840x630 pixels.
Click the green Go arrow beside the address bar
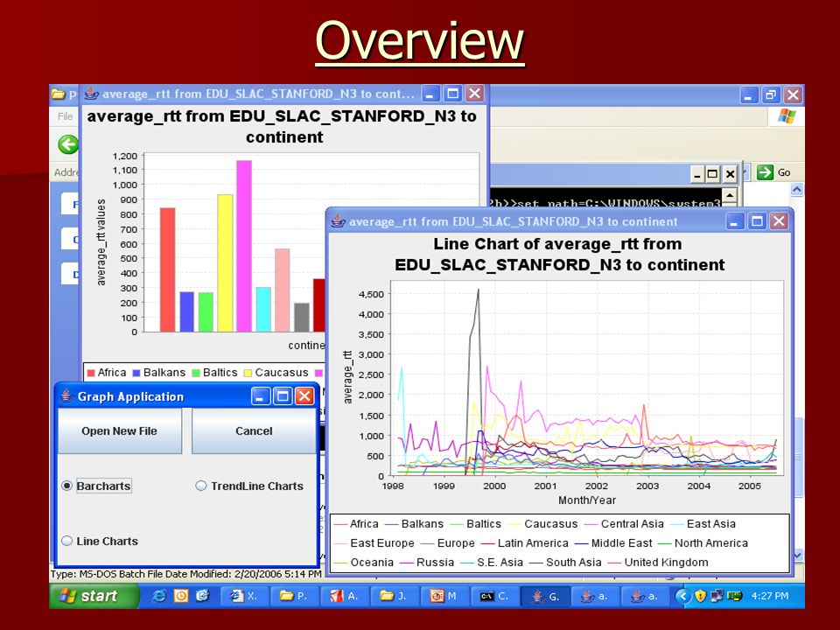(765, 172)
